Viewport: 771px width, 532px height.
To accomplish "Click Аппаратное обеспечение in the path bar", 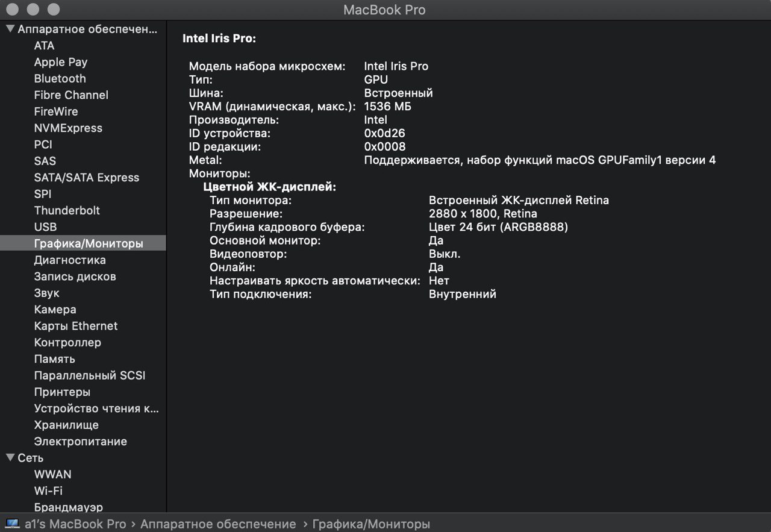I will pos(218,524).
